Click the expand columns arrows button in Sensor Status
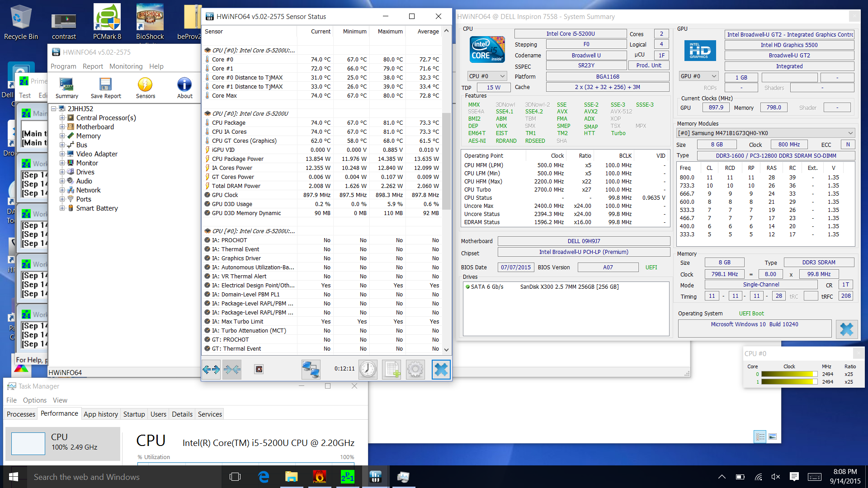 tap(211, 370)
